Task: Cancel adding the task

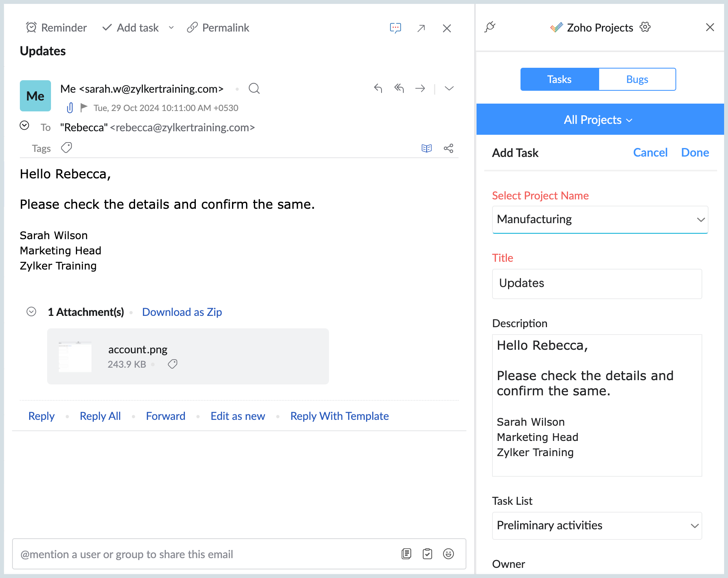Action: coord(650,153)
